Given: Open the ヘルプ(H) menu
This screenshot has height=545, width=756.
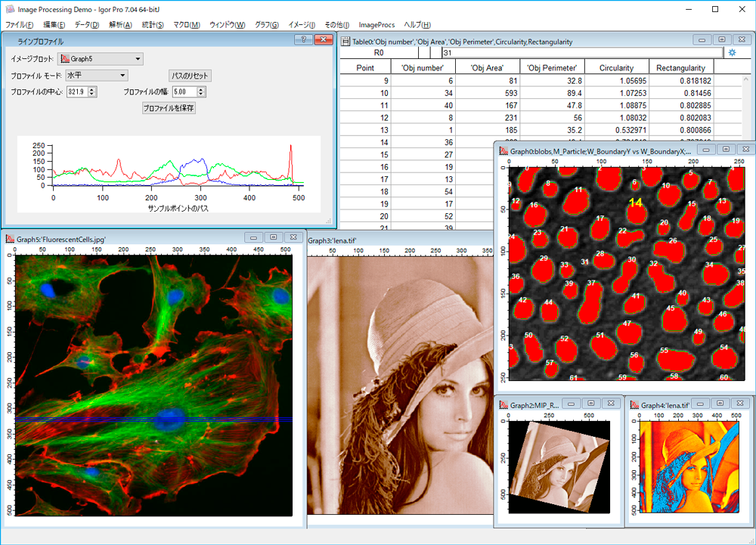Looking at the screenshot, I should pos(417,25).
